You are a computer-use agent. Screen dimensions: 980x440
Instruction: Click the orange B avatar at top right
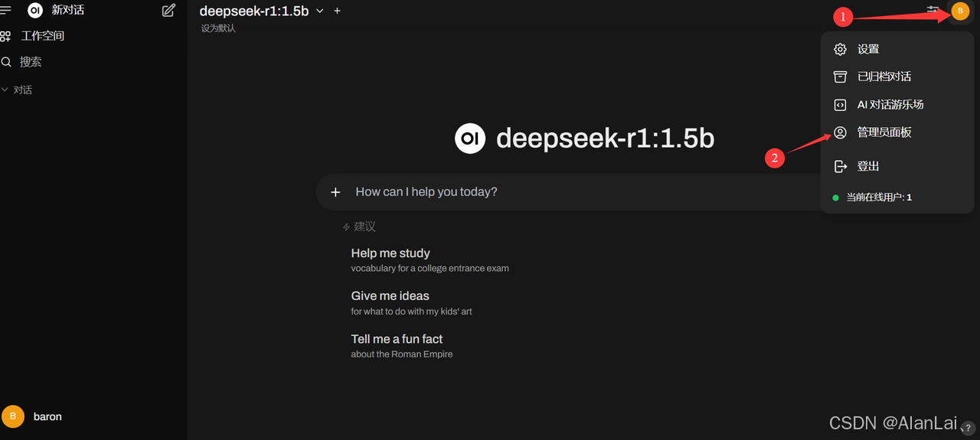click(960, 11)
